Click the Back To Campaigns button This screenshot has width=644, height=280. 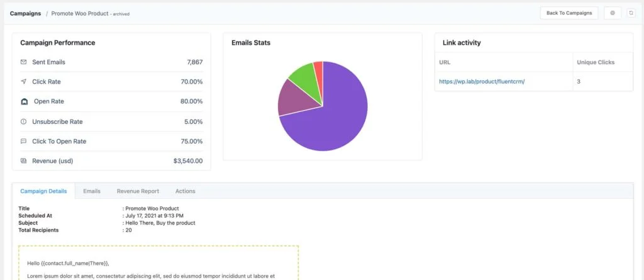tap(569, 13)
